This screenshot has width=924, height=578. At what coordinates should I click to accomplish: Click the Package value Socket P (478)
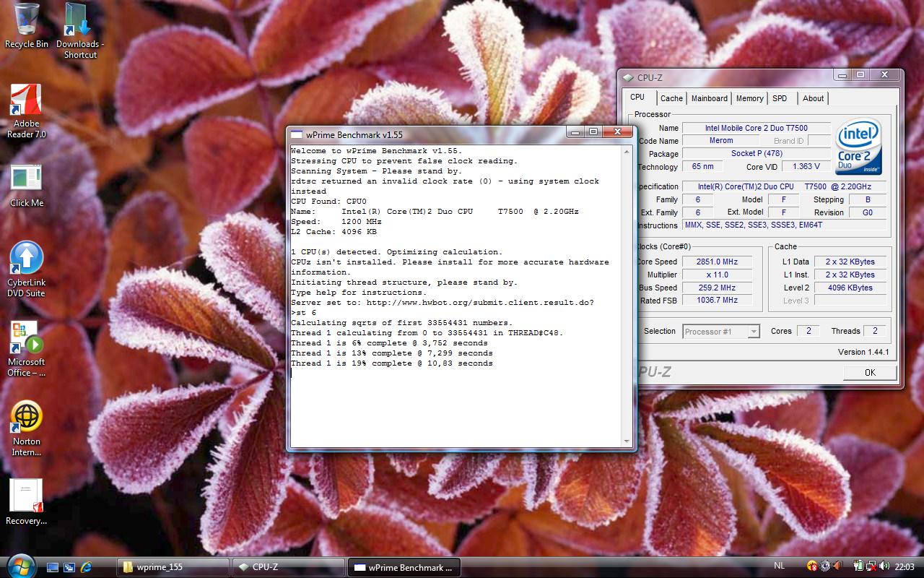756,153
